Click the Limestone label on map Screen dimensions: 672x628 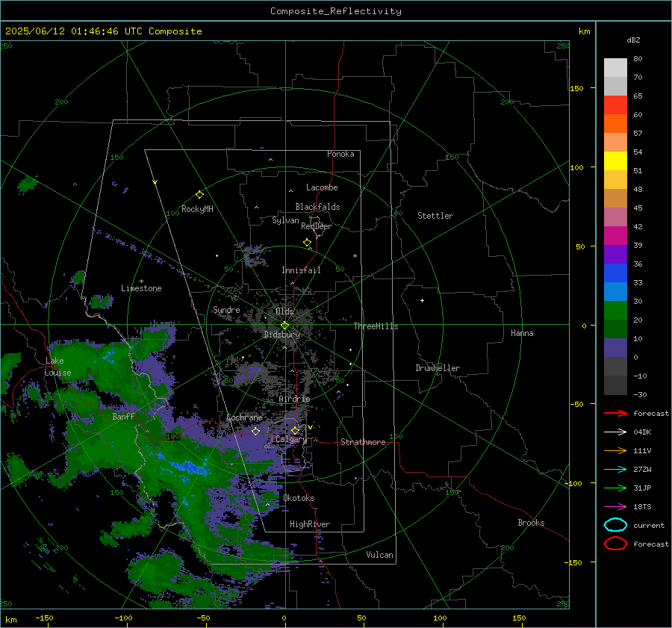click(141, 288)
